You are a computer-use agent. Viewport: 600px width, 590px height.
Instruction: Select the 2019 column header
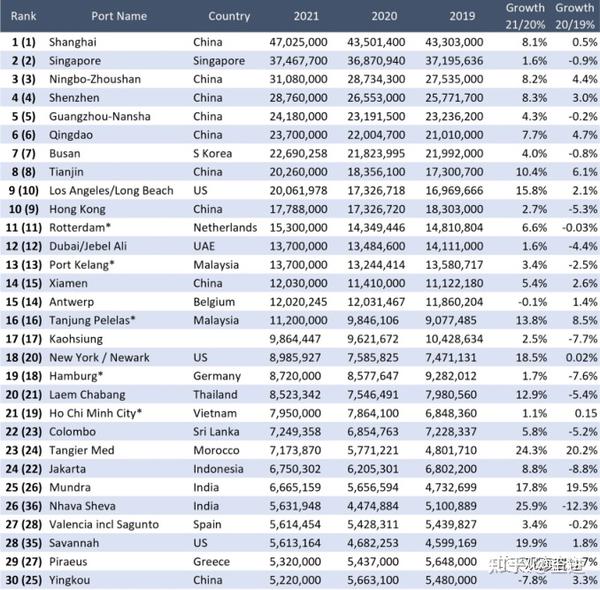click(462, 16)
